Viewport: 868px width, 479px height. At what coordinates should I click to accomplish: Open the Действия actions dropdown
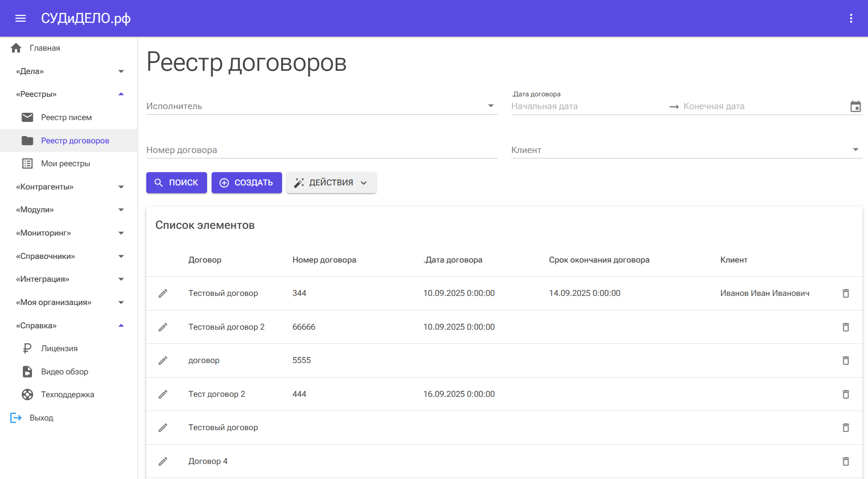coord(331,183)
